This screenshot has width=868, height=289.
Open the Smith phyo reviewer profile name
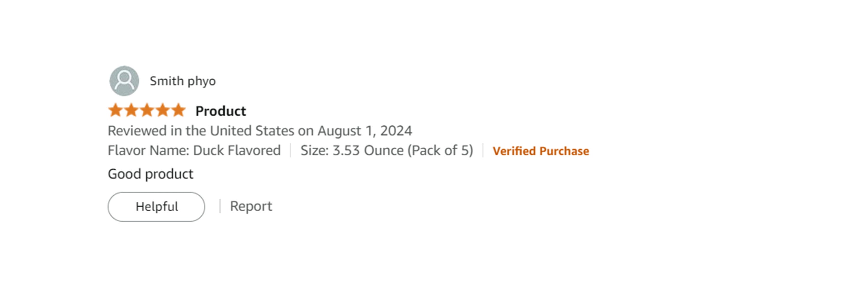182,81
